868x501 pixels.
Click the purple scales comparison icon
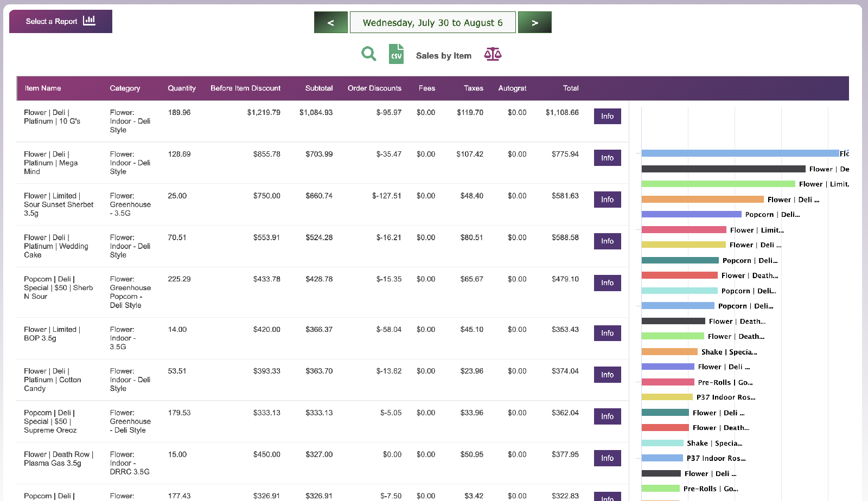point(493,54)
